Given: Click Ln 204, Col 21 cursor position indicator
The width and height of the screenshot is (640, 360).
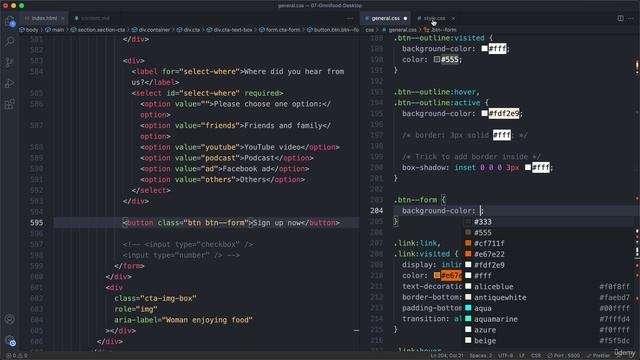Looking at the screenshot, I should coord(447,356).
